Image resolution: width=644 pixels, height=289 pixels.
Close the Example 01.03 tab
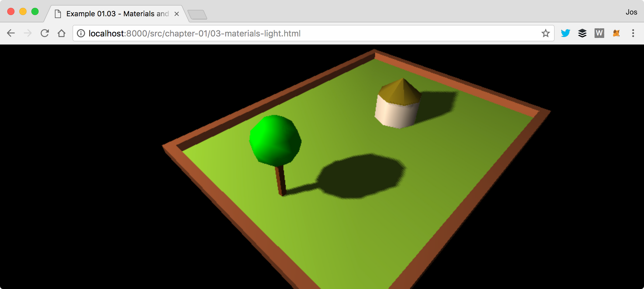[177, 14]
